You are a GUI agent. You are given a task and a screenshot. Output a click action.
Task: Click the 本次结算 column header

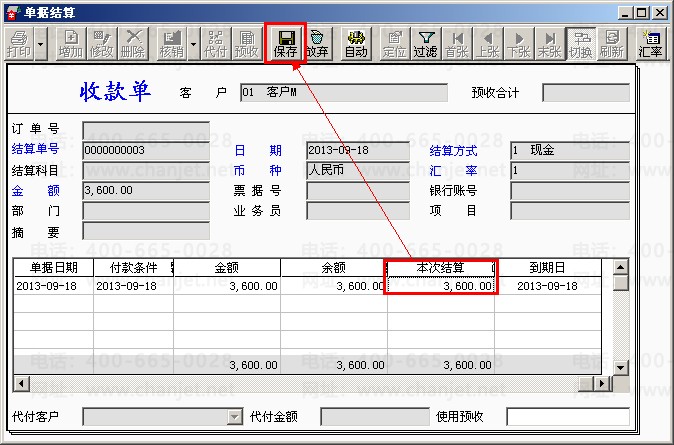tap(441, 268)
